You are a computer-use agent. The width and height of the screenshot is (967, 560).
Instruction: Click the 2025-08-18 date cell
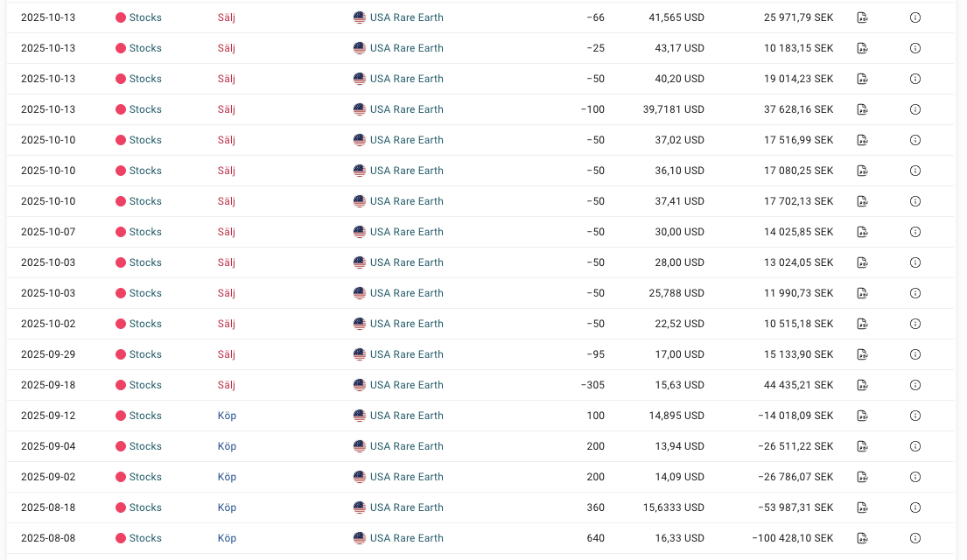pyautogui.click(x=48, y=507)
